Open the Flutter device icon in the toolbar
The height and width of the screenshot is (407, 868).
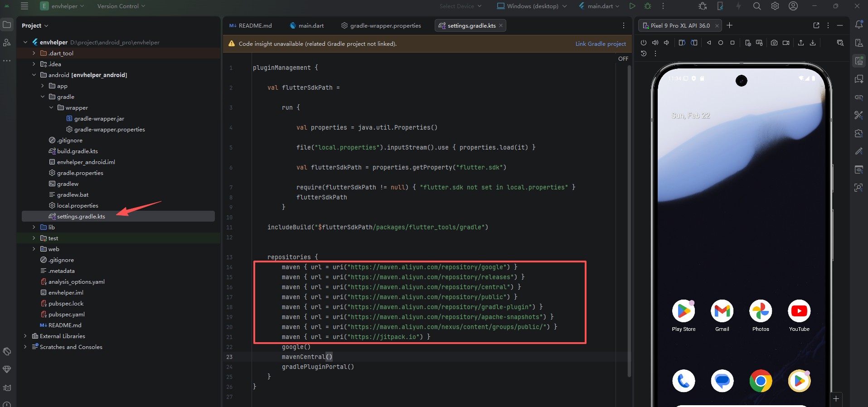720,6
